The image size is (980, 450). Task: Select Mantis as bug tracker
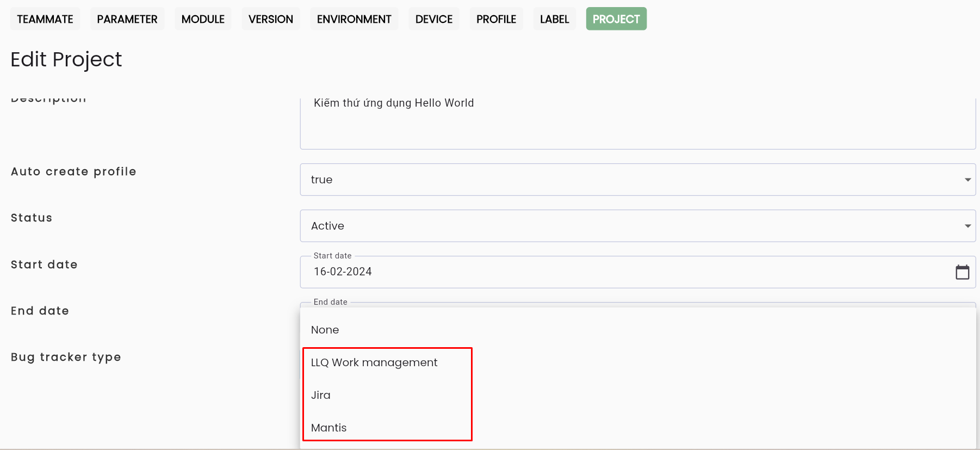[x=638, y=428]
